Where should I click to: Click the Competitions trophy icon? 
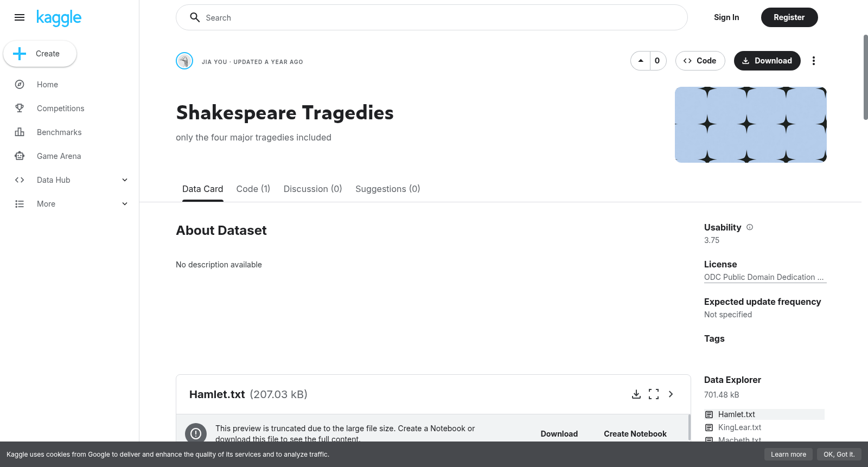click(x=20, y=108)
